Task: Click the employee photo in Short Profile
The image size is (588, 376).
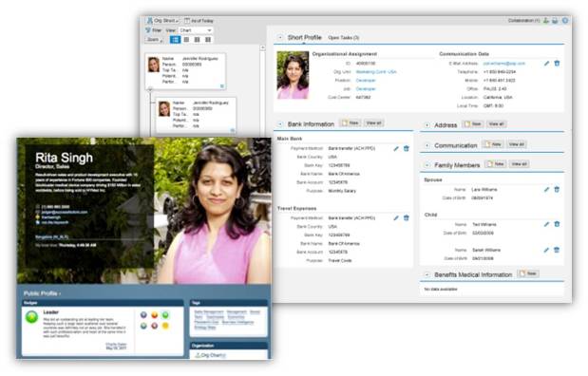Action: click(293, 75)
